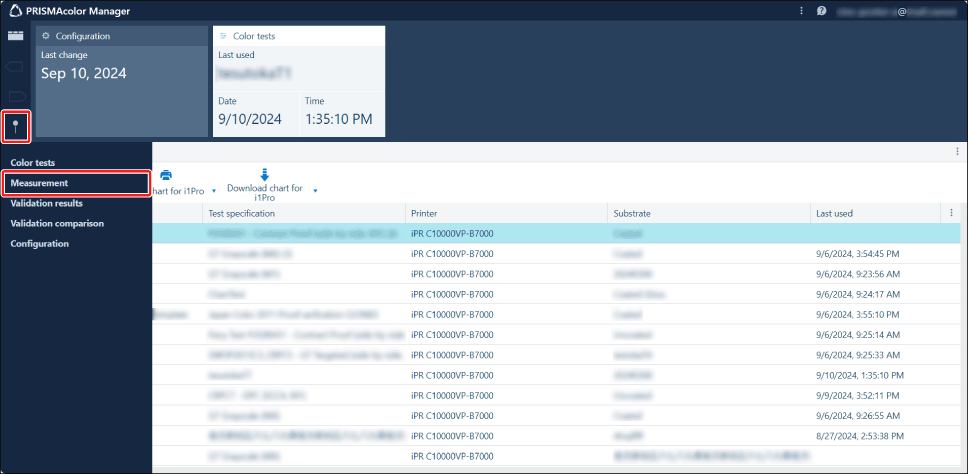Sort by the Last used column header
The width and height of the screenshot is (968, 474).
coord(834,213)
